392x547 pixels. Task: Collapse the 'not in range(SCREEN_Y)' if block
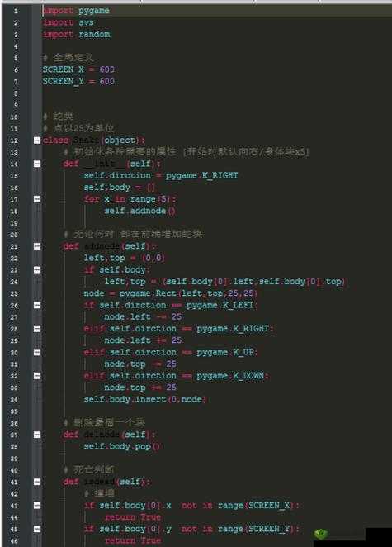[x=37, y=529]
